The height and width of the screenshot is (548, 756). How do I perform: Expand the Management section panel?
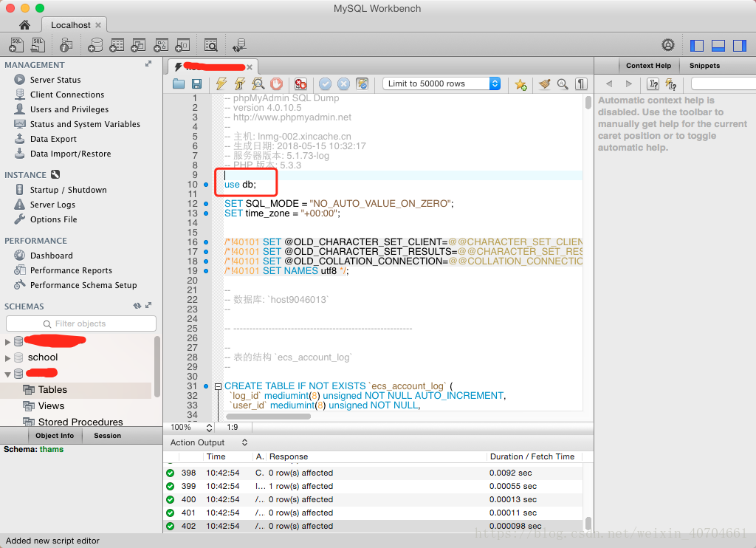[x=148, y=64]
